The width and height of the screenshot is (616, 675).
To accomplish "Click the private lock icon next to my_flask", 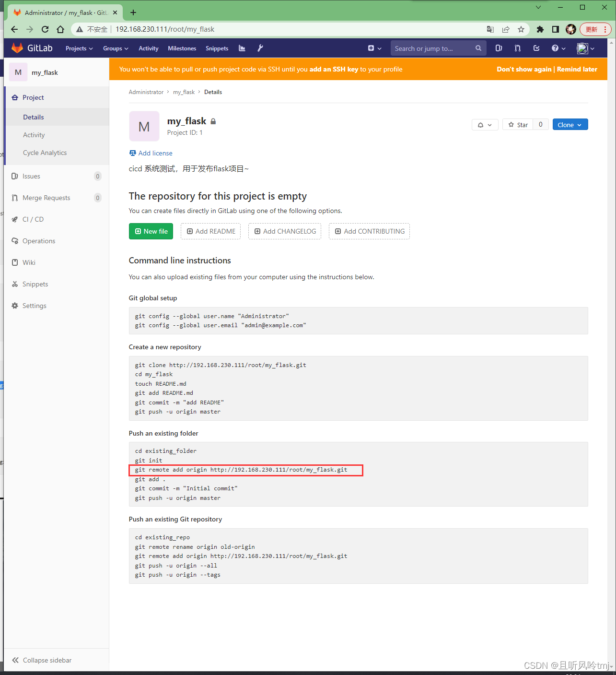I will 213,121.
